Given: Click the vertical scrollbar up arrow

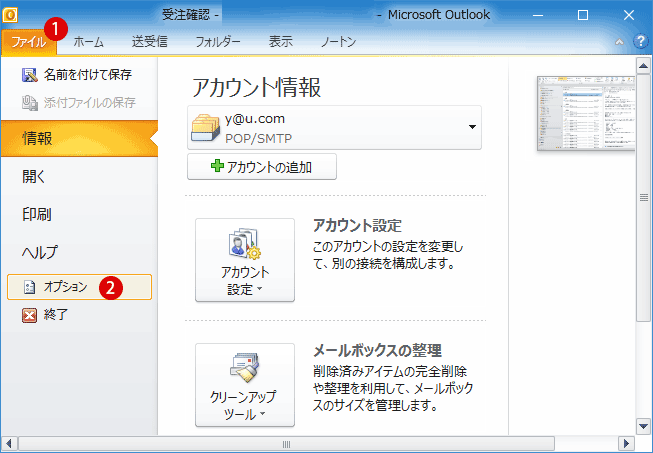Looking at the screenshot, I should (643, 65).
